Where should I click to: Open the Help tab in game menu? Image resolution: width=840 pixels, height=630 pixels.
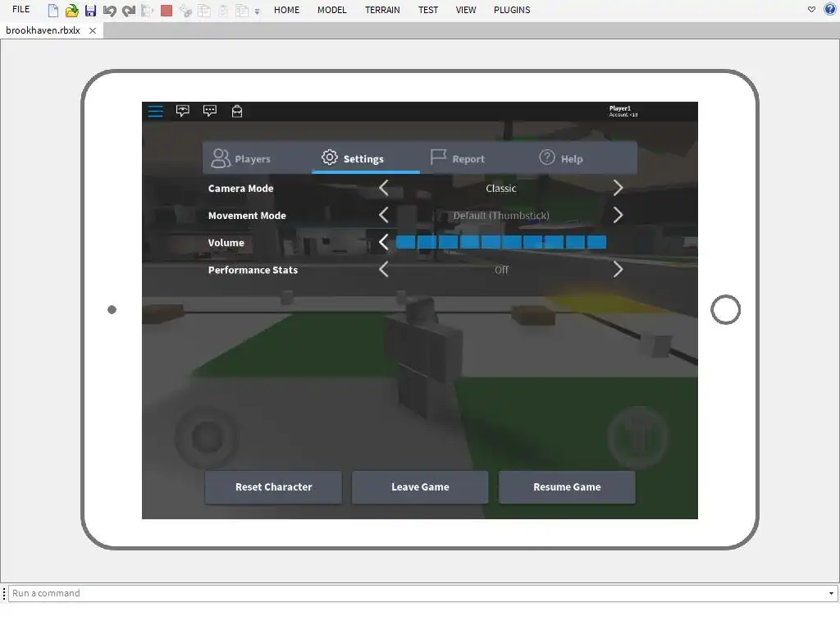(x=582, y=158)
